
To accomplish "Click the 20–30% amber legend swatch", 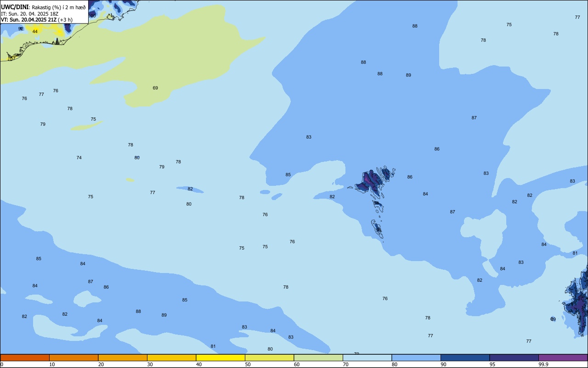I will [x=123, y=357].
